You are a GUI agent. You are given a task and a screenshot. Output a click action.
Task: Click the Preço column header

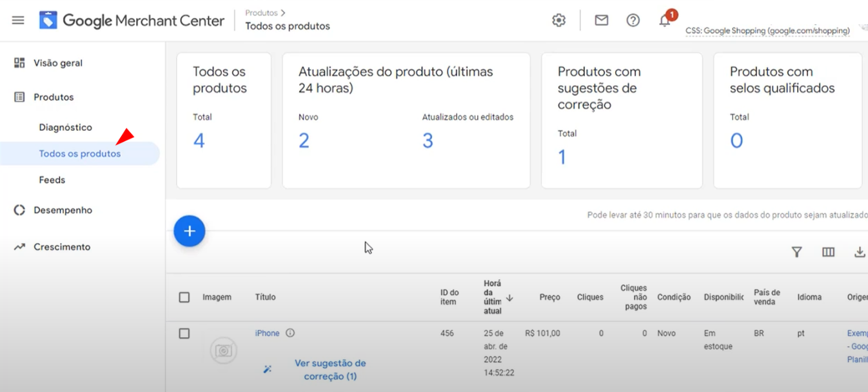[x=549, y=297]
